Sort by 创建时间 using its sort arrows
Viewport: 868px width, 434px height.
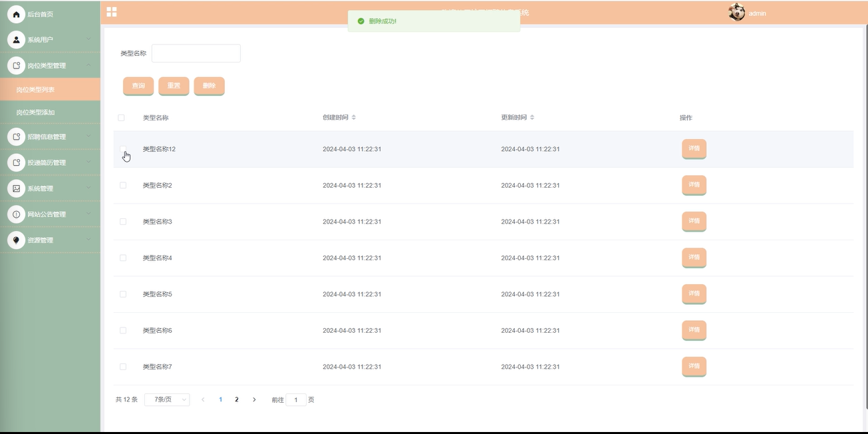tap(354, 118)
